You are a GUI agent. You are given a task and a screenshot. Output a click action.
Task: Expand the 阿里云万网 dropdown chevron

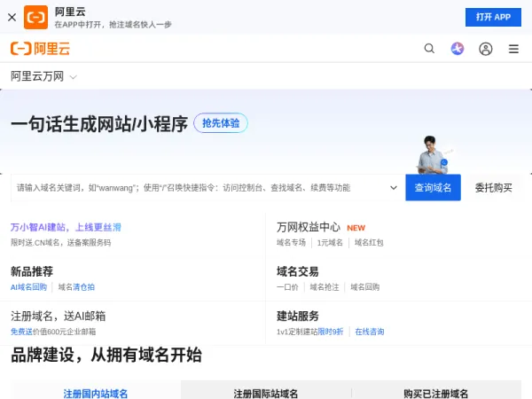73,77
